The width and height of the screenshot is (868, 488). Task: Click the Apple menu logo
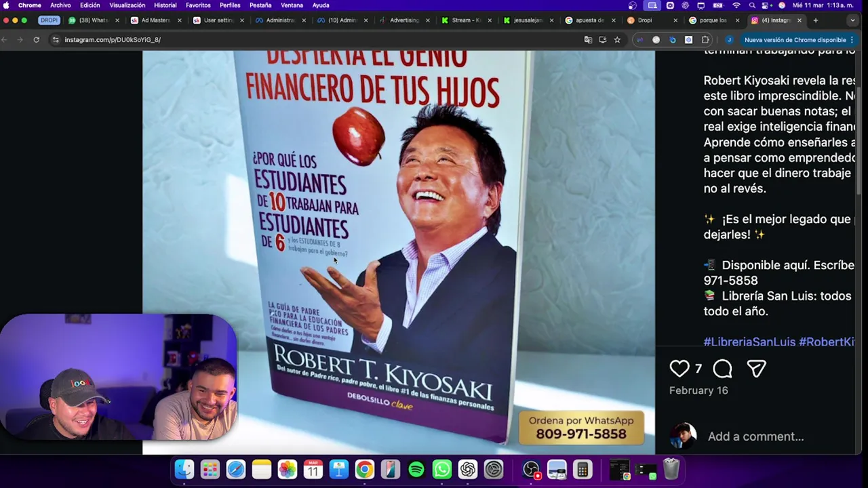click(6, 5)
